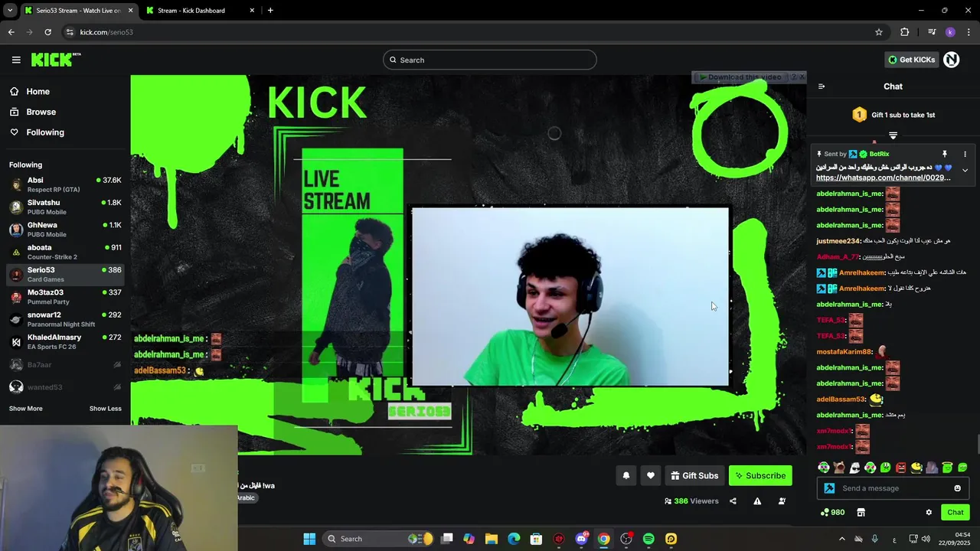
Task: Share the stream via share icon
Action: [733, 501]
